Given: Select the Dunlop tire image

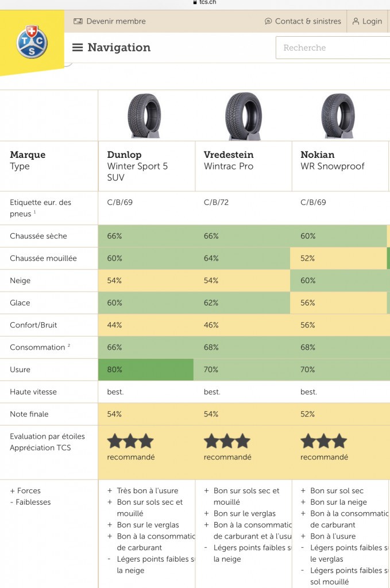Looking at the screenshot, I should click(144, 115).
